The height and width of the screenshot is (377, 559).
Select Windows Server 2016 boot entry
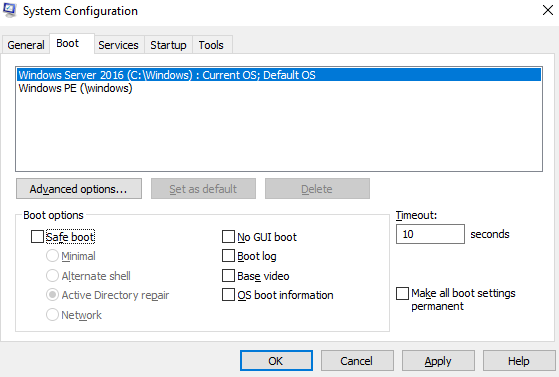[279, 75]
